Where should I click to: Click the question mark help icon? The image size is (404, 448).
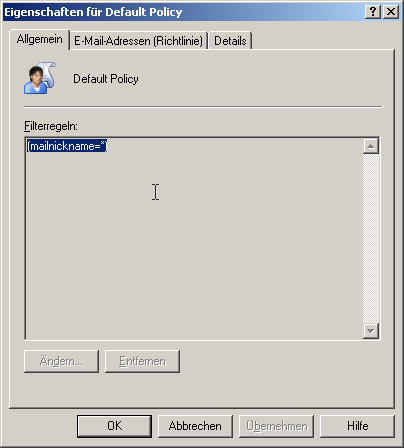coord(373,12)
